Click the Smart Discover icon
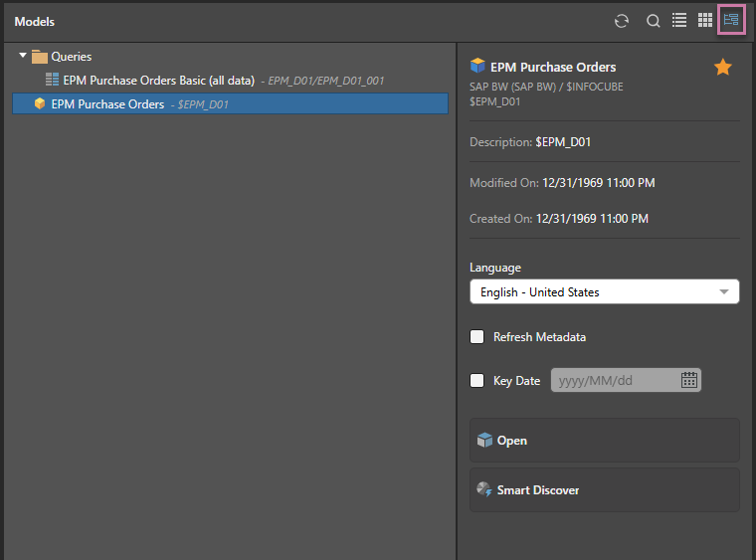Image resolution: width=756 pixels, height=560 pixels. click(484, 490)
